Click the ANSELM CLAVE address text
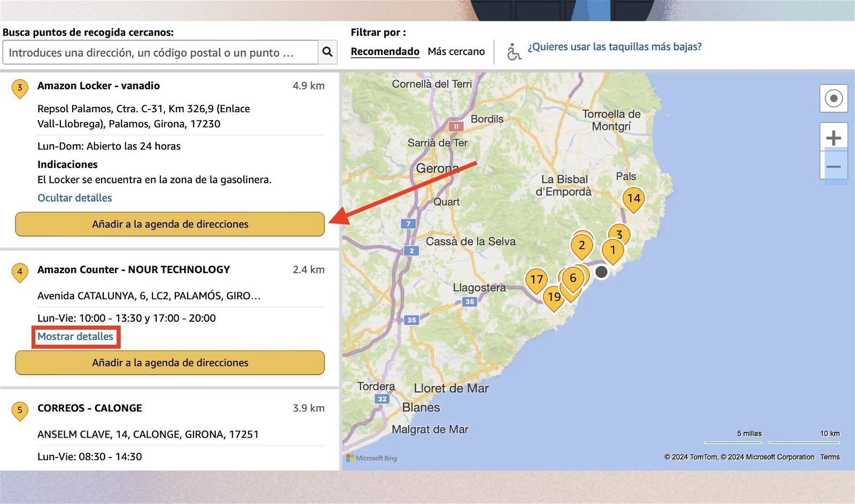Viewport: 855px width, 504px height. click(148, 434)
